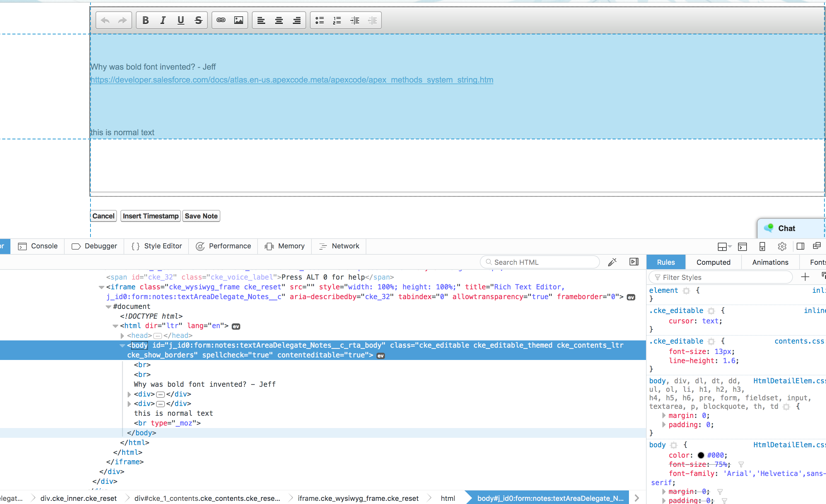This screenshot has height=504, width=826.
Task: Focus the Search HTML field
Action: (540, 262)
